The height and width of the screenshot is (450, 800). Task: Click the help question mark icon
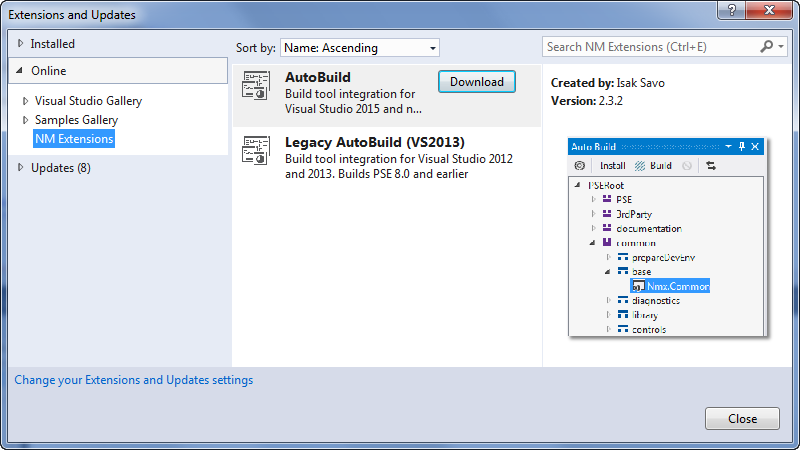[x=734, y=11]
